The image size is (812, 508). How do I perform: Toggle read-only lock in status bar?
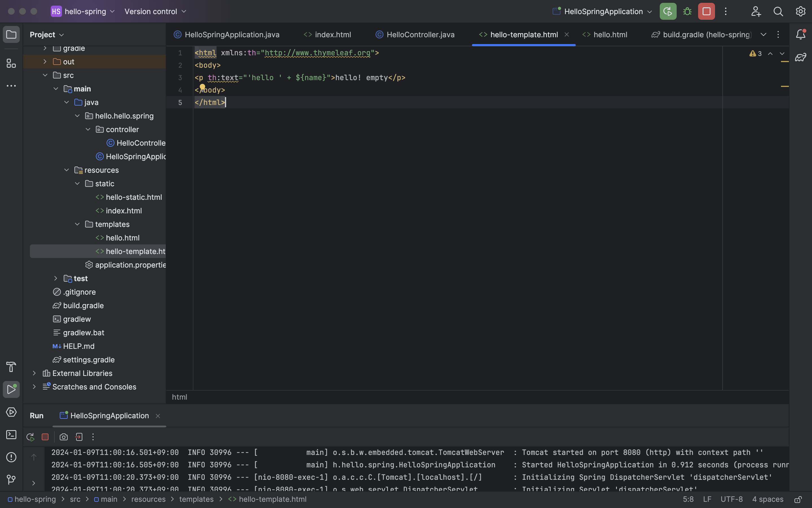798,499
